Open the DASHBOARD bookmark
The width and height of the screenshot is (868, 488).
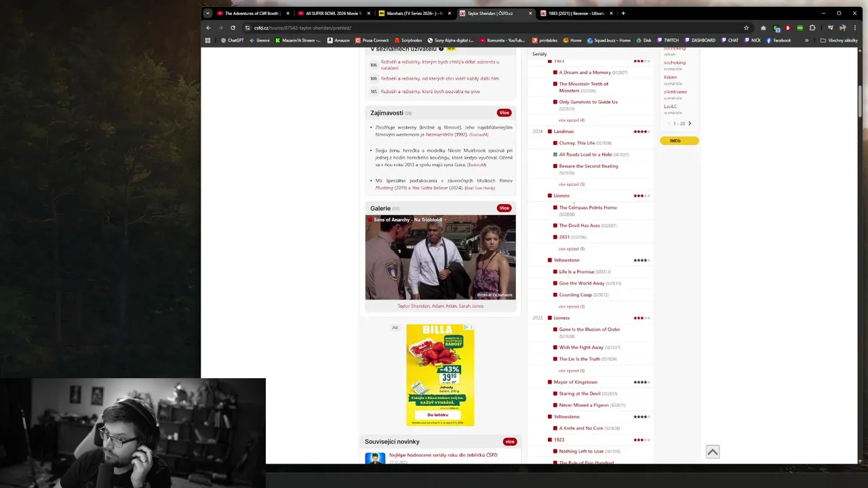point(700,41)
